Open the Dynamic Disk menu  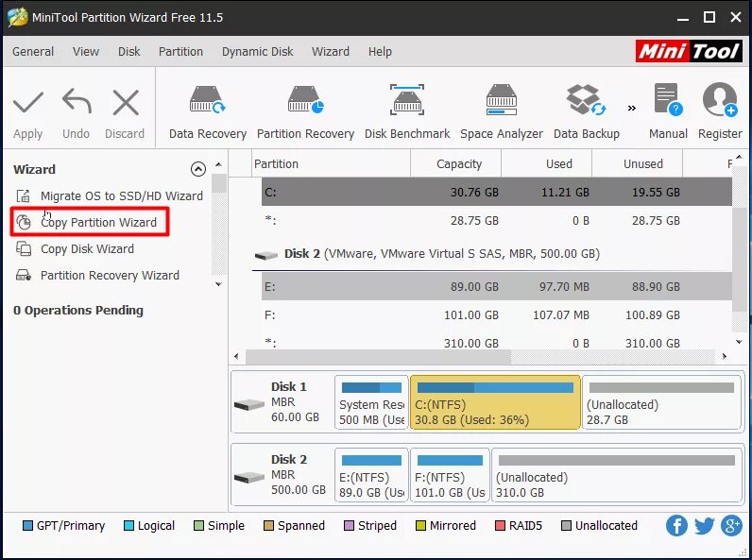coord(258,51)
